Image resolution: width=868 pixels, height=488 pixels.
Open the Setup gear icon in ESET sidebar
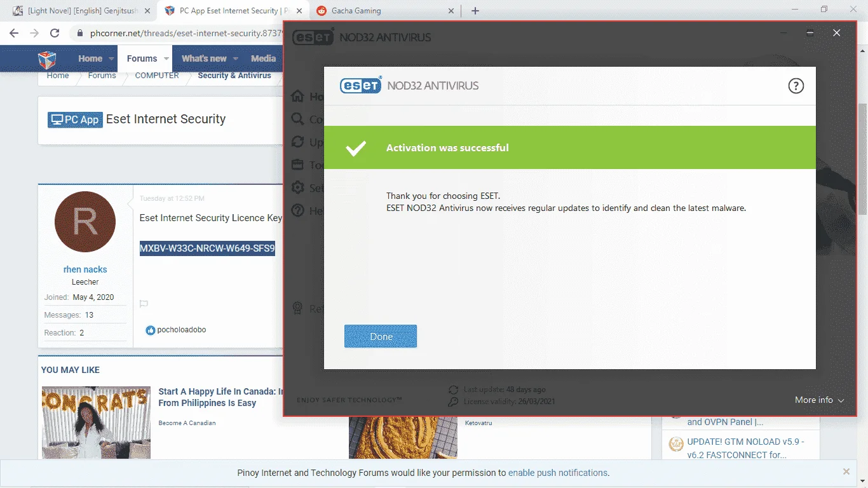(297, 188)
